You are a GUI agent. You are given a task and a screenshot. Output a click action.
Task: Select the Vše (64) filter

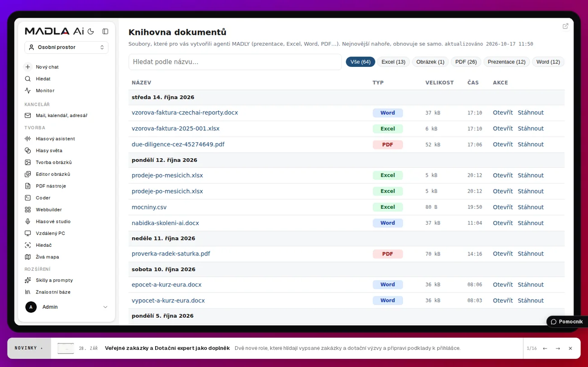360,62
